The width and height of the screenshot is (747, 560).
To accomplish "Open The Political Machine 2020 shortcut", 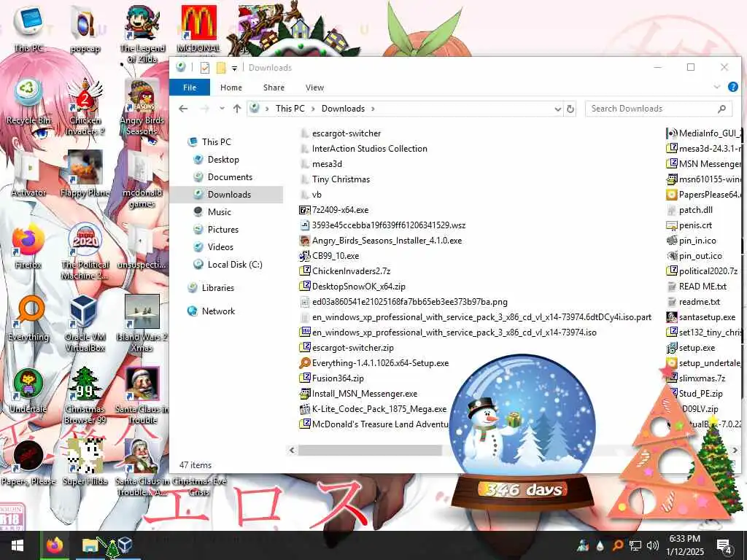I will coord(85,252).
